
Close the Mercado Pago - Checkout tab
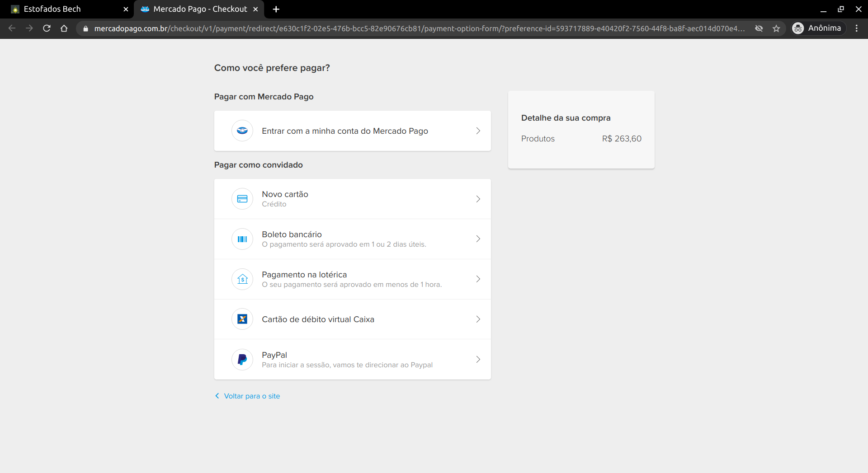pyautogui.click(x=255, y=9)
